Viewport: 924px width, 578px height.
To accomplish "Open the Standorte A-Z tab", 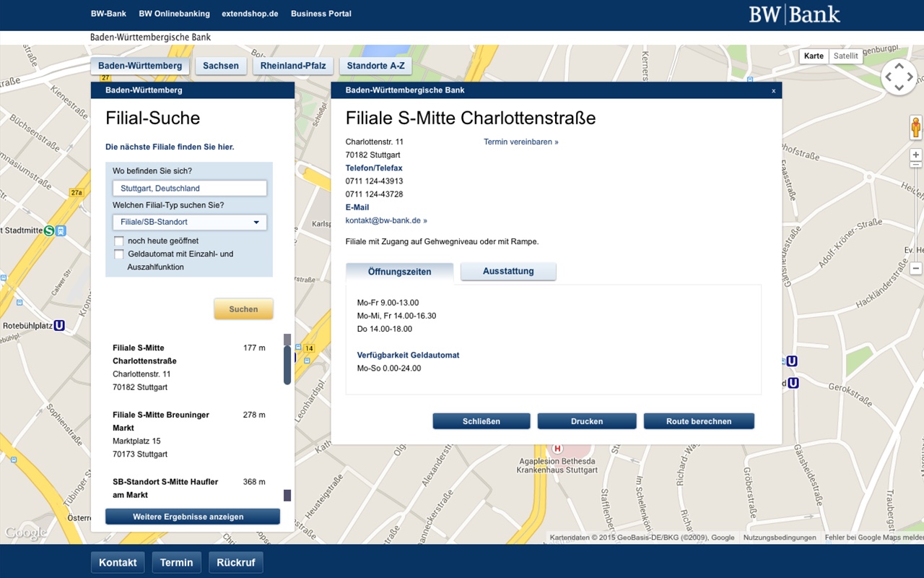I will (x=375, y=66).
